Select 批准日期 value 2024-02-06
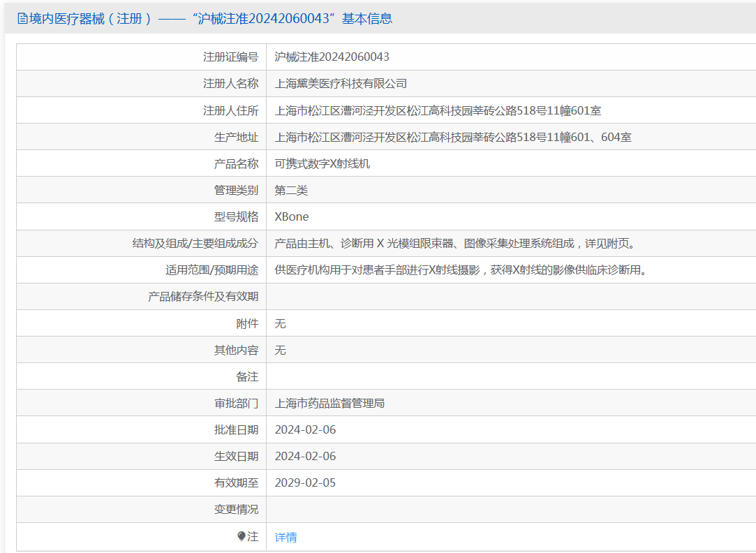This screenshot has height=553, width=756. 305,429
